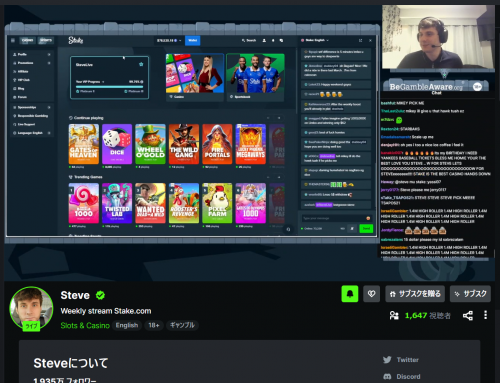Open the Wheel O'Gold game

pyautogui.click(x=150, y=144)
